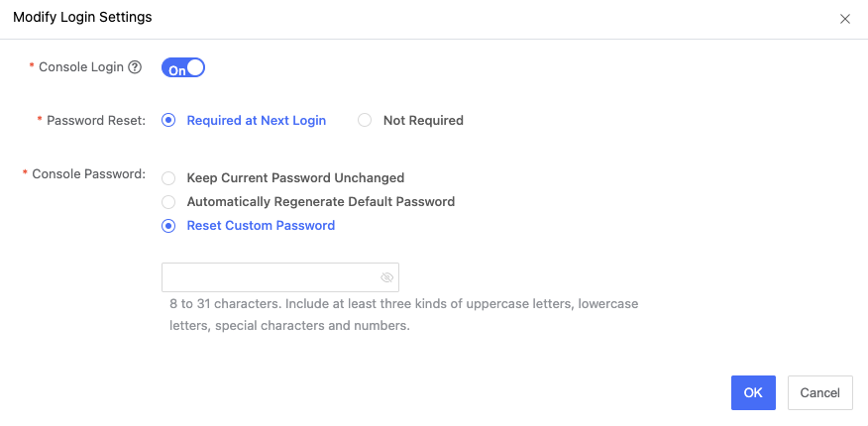
Task: Click the Console Login field label
Action: click(81, 67)
